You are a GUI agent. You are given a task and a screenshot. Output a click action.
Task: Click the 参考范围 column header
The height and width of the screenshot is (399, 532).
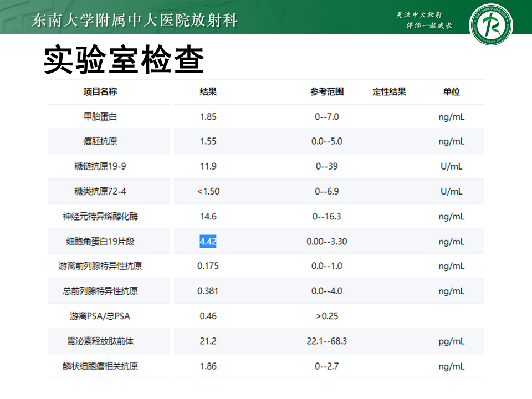pos(328,92)
